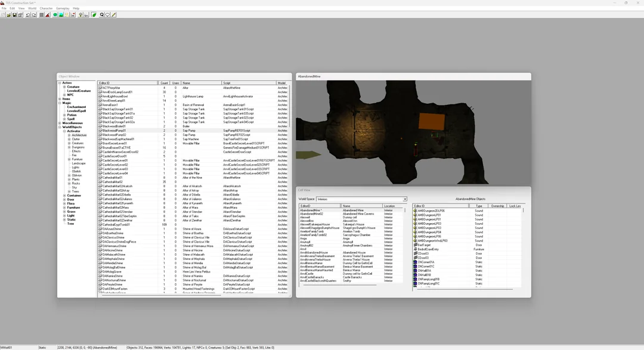
Task: Open the World Space Interiors dropdown
Action: (x=361, y=199)
